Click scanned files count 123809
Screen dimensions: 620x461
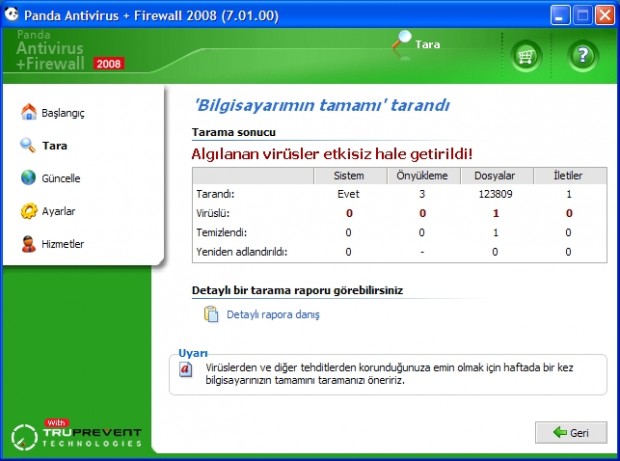point(495,194)
